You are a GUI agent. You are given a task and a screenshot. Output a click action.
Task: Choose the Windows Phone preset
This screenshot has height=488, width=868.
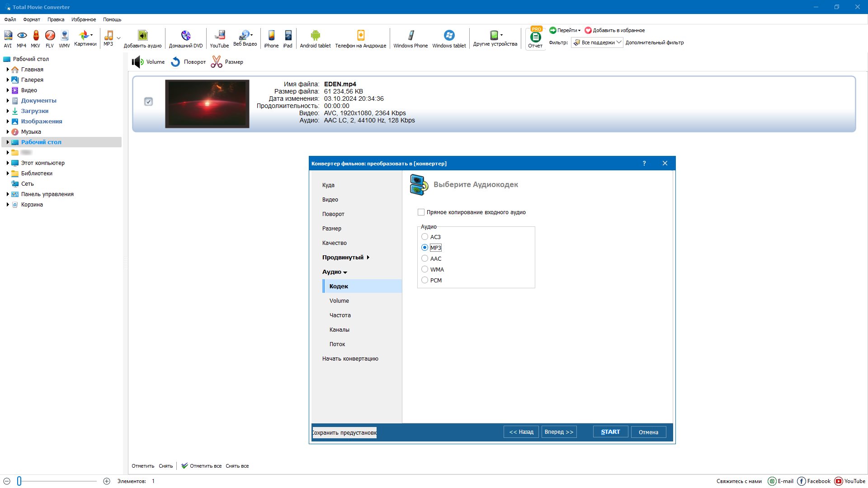[x=410, y=38]
